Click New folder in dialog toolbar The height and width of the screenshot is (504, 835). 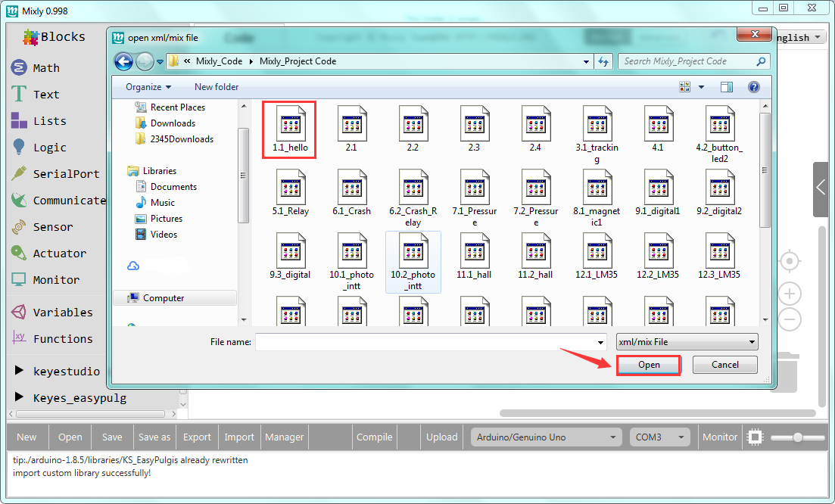point(217,87)
